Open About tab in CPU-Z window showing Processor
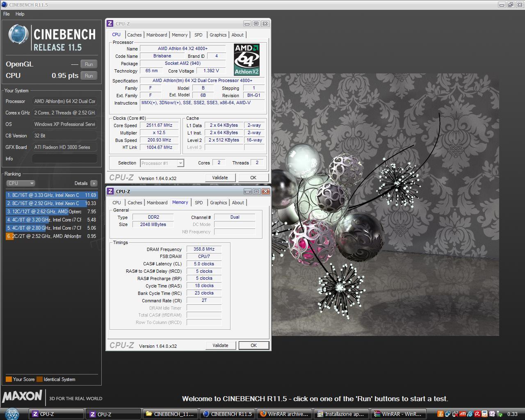Image resolution: width=525 pixels, height=420 pixels. click(x=237, y=35)
